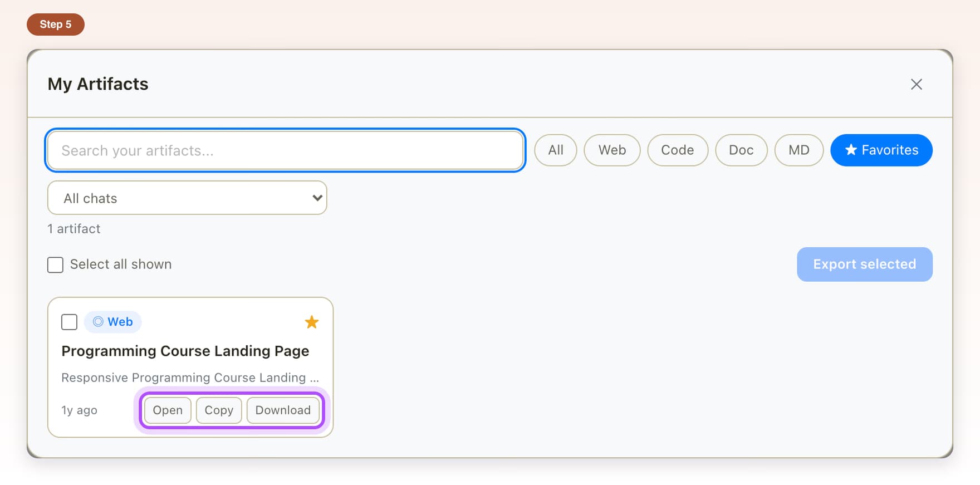Image resolution: width=980 pixels, height=485 pixels.
Task: Click the 1 artifact count text
Action: pyautogui.click(x=74, y=229)
